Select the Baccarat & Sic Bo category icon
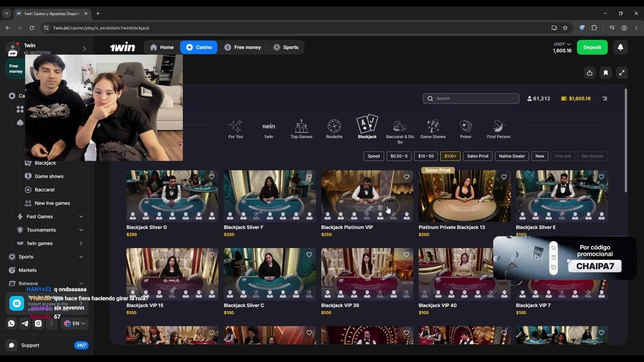This screenshot has height=362, width=644. tap(400, 126)
